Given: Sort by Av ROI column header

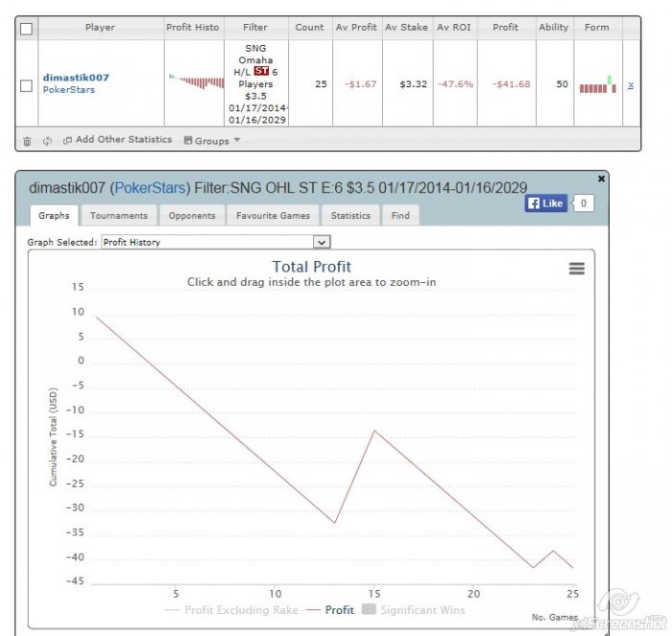Looking at the screenshot, I should click(x=454, y=28).
